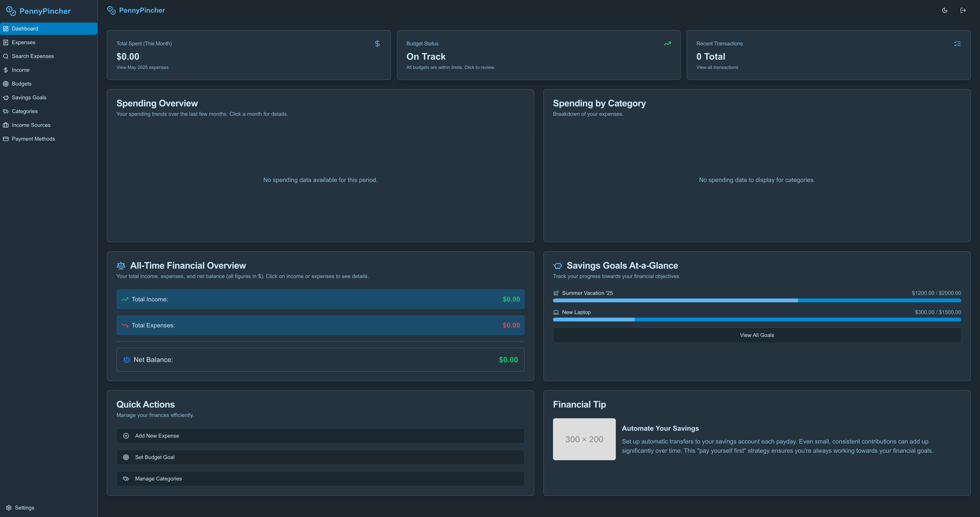The image size is (980, 517).
Task: Click plus-circle icon in Add New Expense
Action: 126,436
